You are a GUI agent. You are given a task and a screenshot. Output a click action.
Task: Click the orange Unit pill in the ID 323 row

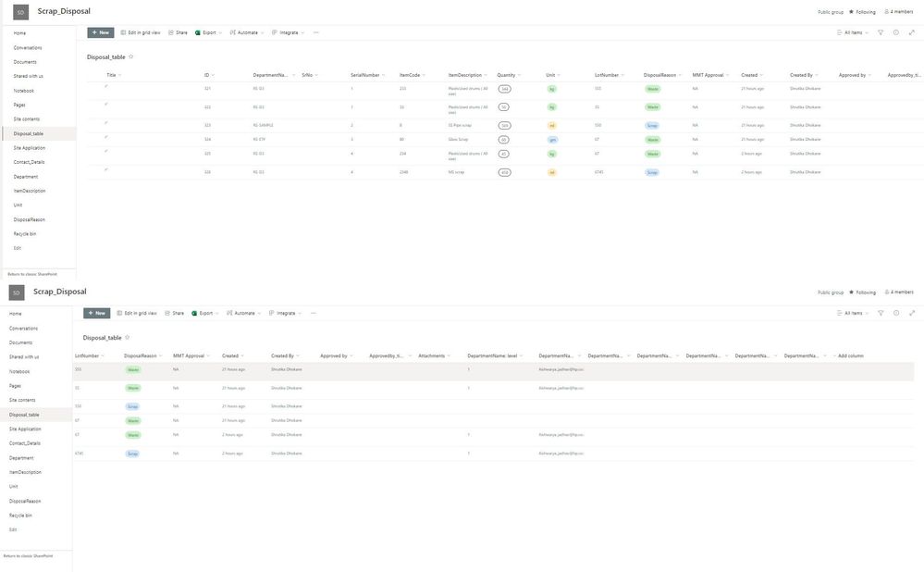551,126
